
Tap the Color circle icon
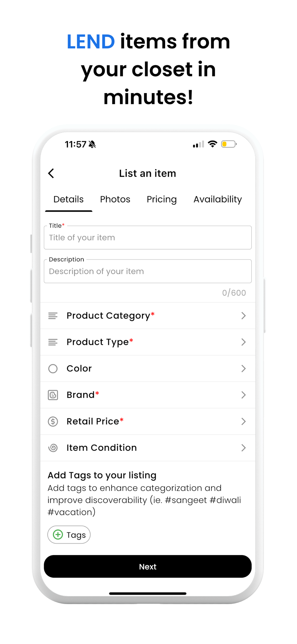tap(53, 369)
